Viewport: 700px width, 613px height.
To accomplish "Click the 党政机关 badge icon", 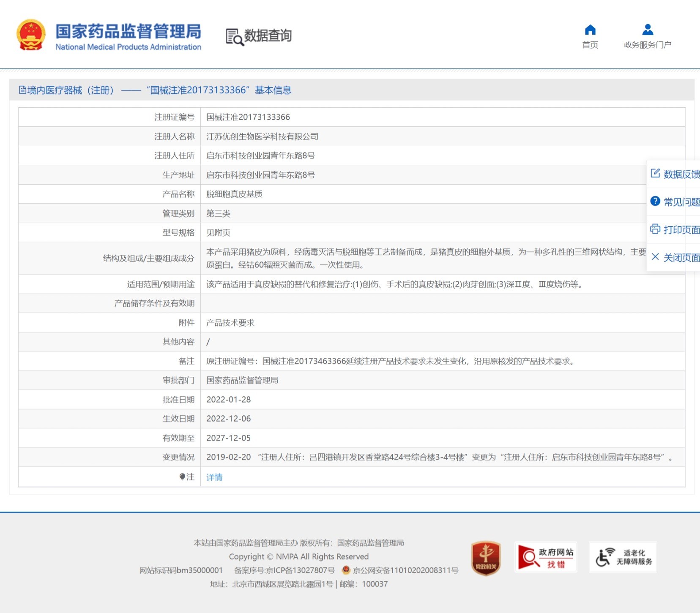I will [486, 558].
